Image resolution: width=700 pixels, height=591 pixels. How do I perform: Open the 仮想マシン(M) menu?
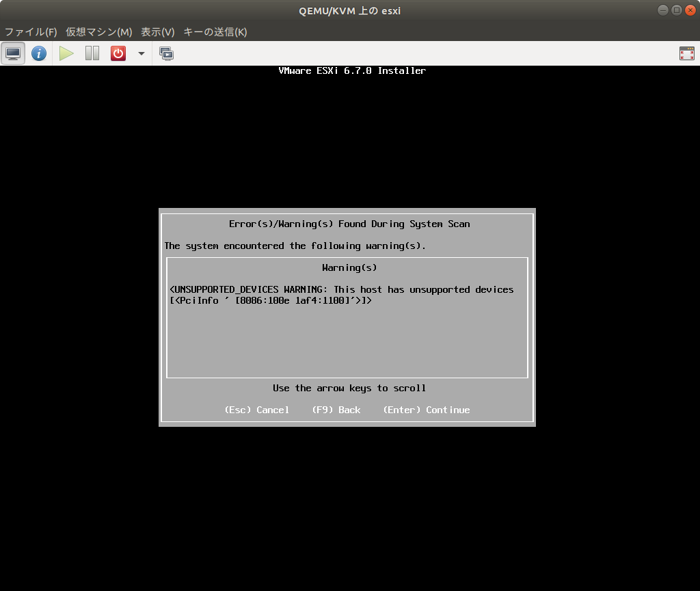click(x=99, y=31)
